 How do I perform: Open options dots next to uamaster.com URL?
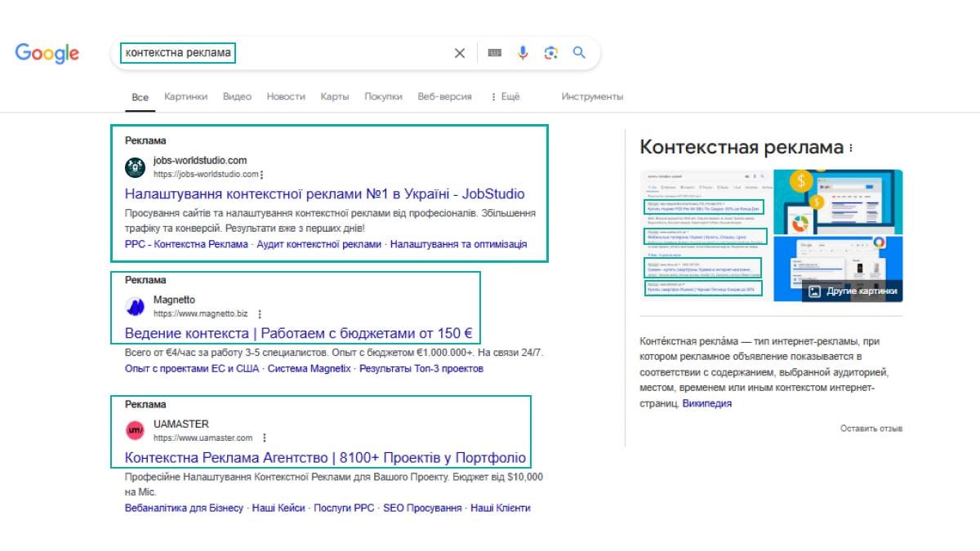tap(264, 438)
